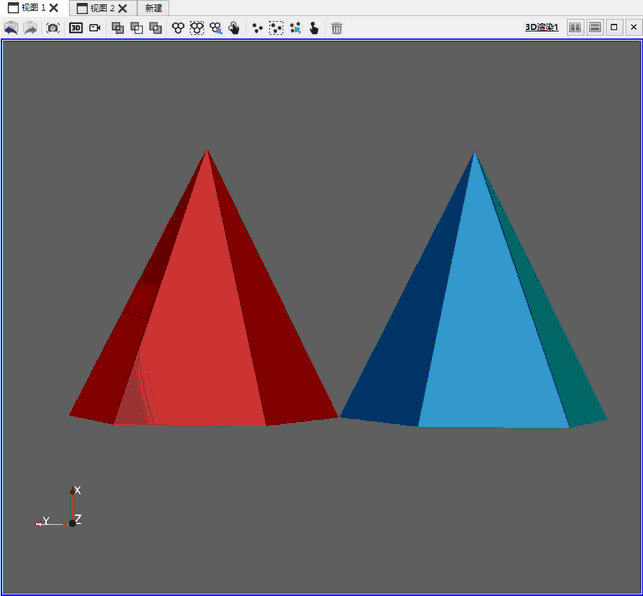This screenshot has width=643, height=596.
Task: Click the hand-over-circles interactive selection icon
Action: click(x=234, y=28)
